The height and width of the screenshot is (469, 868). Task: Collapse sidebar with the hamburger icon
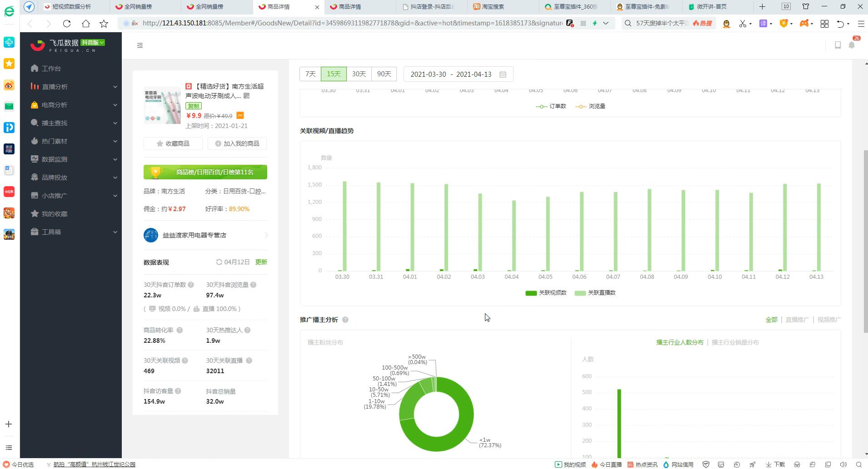coord(140,45)
